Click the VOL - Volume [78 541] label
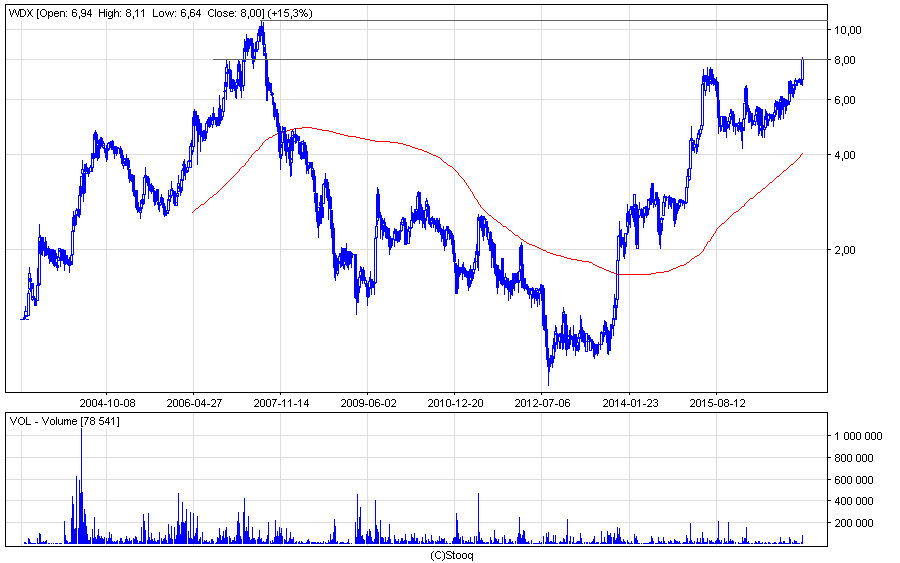 click(x=64, y=421)
